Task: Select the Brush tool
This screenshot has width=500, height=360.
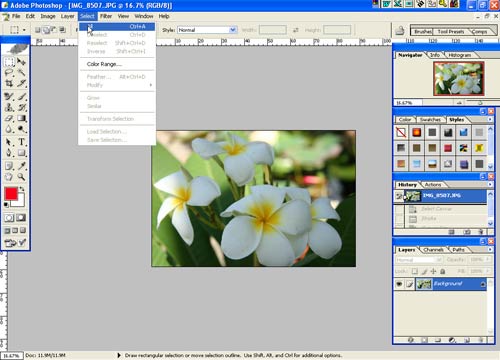Action: [x=22, y=97]
